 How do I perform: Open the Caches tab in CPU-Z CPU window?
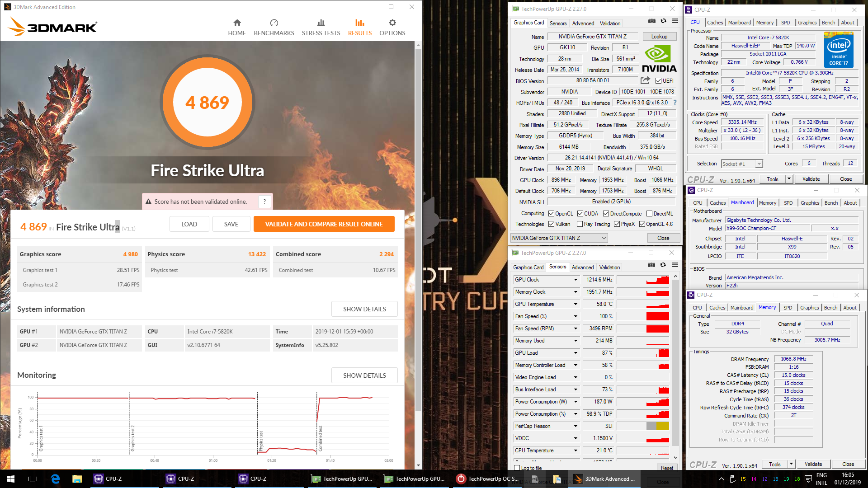[x=715, y=23]
